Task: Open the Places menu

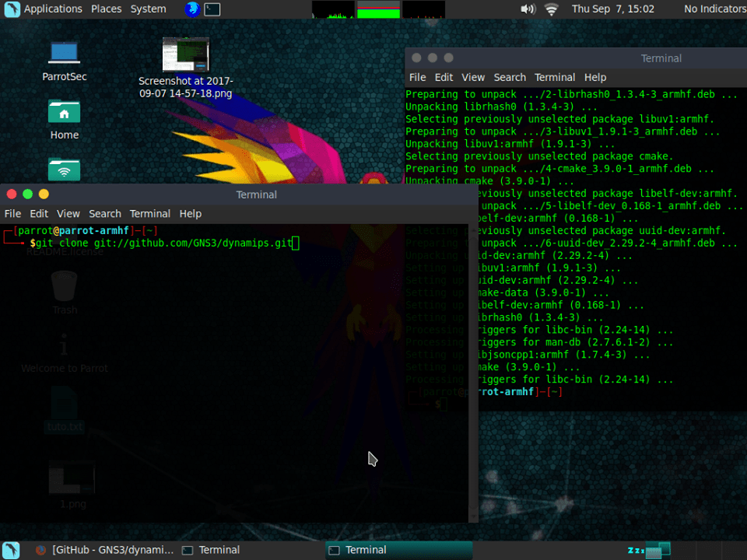Action: [107, 9]
